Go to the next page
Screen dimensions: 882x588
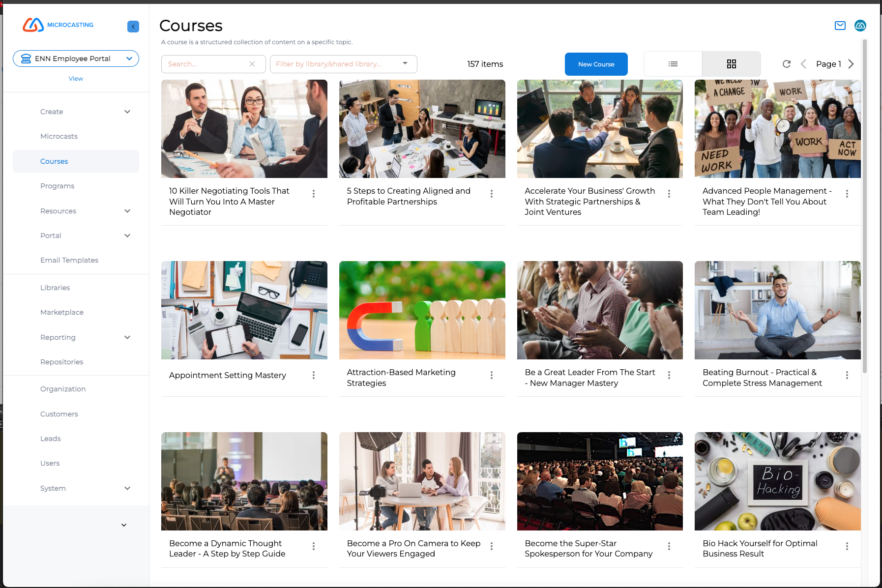tap(851, 64)
